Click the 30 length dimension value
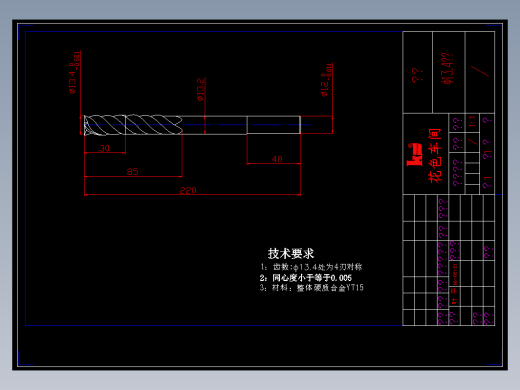The height and width of the screenshot is (390, 520). 105,148
